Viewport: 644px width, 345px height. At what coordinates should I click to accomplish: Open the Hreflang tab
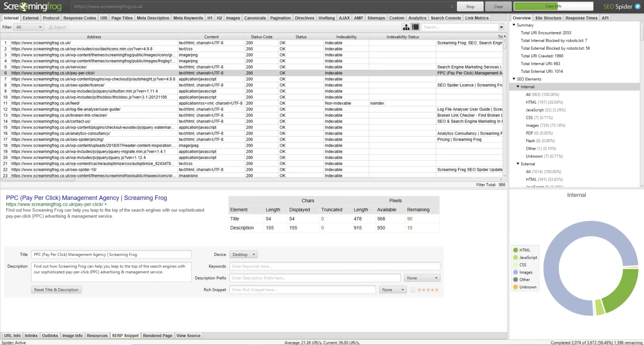tap(326, 18)
